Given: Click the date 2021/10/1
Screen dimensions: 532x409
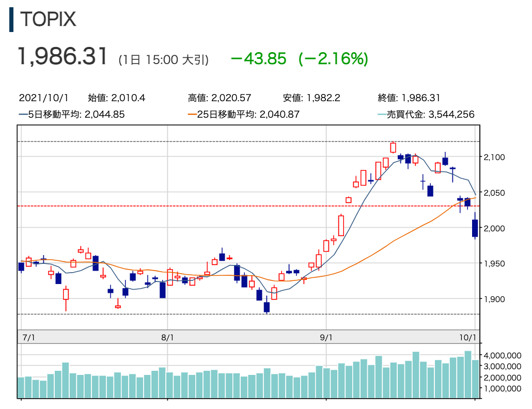Looking at the screenshot, I should tap(44, 98).
